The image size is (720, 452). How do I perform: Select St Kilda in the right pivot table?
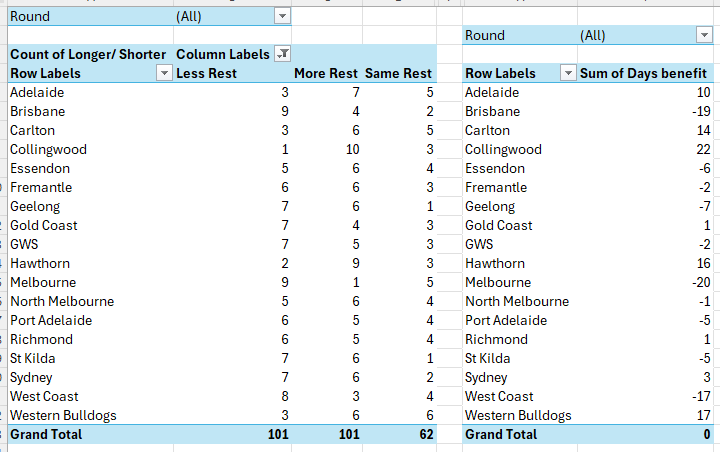488,358
